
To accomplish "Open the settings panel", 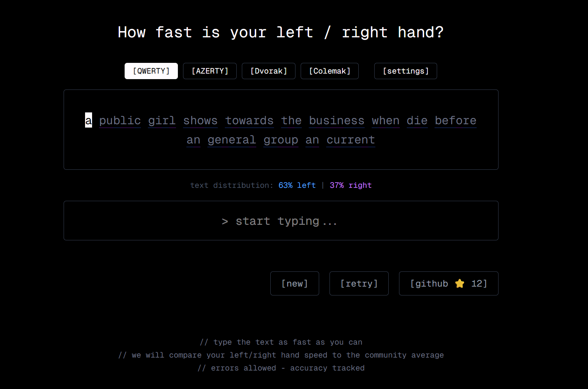I will pyautogui.click(x=405, y=71).
